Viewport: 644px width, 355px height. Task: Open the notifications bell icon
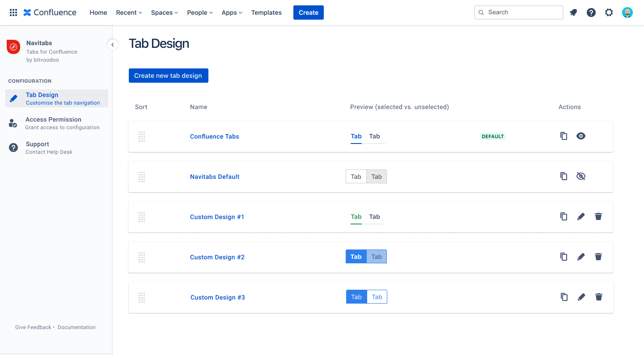pyautogui.click(x=573, y=13)
